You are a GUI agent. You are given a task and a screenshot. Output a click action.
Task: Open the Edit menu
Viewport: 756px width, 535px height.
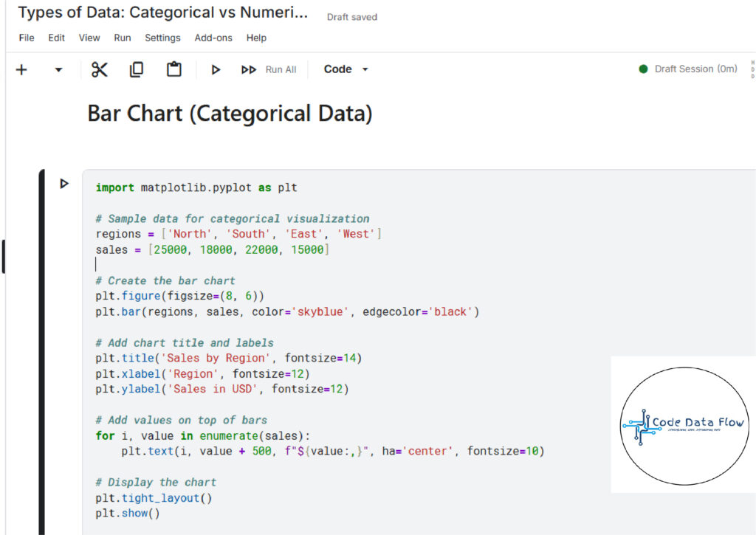click(56, 38)
